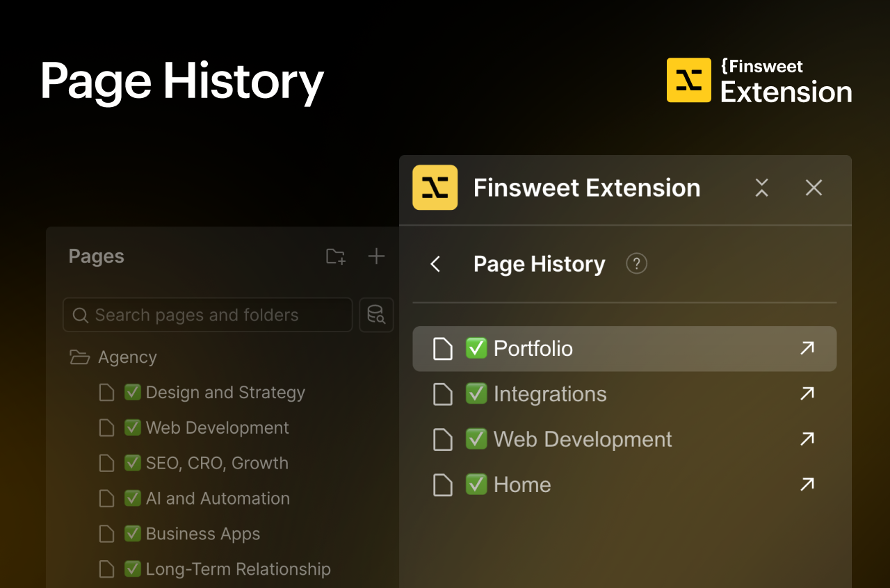Click the search database icon beside the search bar
Viewport: 890px width, 588px height.
pos(376,315)
